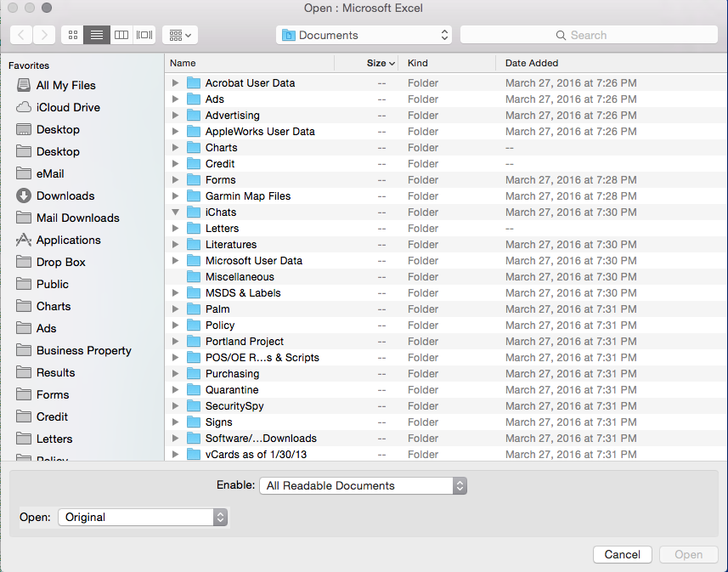Open Results from the Favorites sidebar

coord(55,372)
